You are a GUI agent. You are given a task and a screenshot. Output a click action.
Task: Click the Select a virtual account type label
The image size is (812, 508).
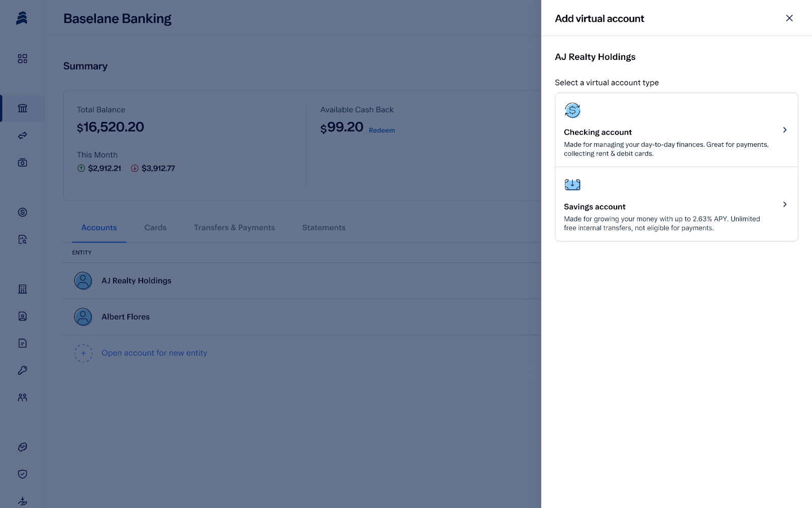click(x=607, y=83)
